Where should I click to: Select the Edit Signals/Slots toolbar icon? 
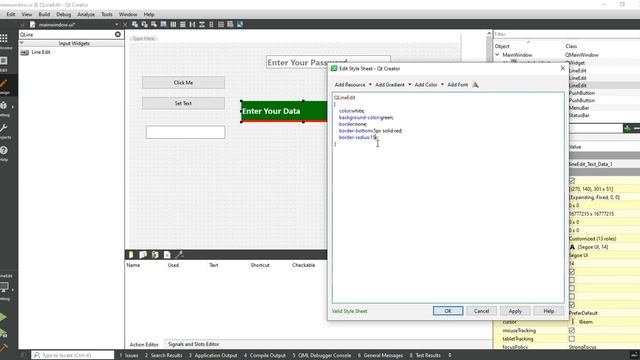144,24
